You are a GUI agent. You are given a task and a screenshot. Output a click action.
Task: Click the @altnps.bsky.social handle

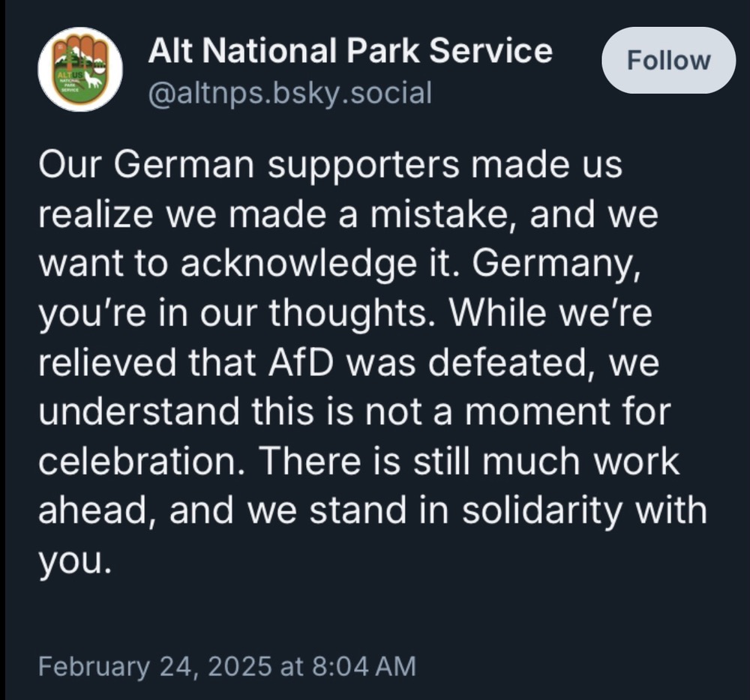click(290, 94)
